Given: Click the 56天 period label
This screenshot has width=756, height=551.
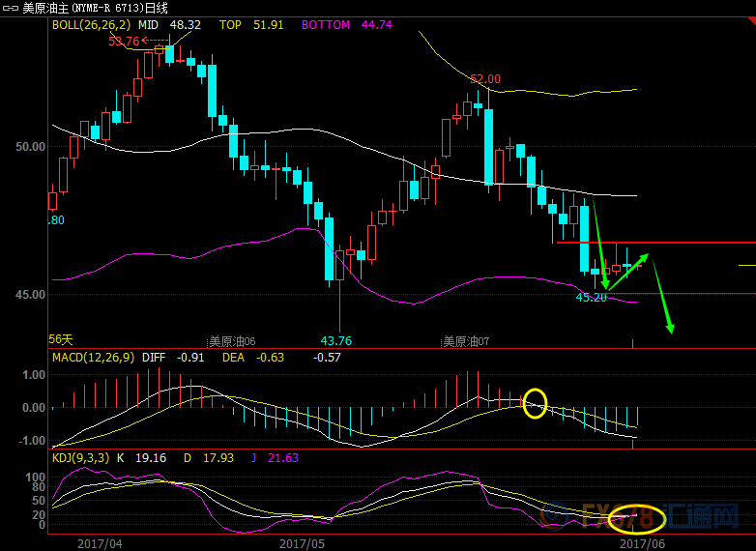Looking at the screenshot, I should pyautogui.click(x=61, y=339).
